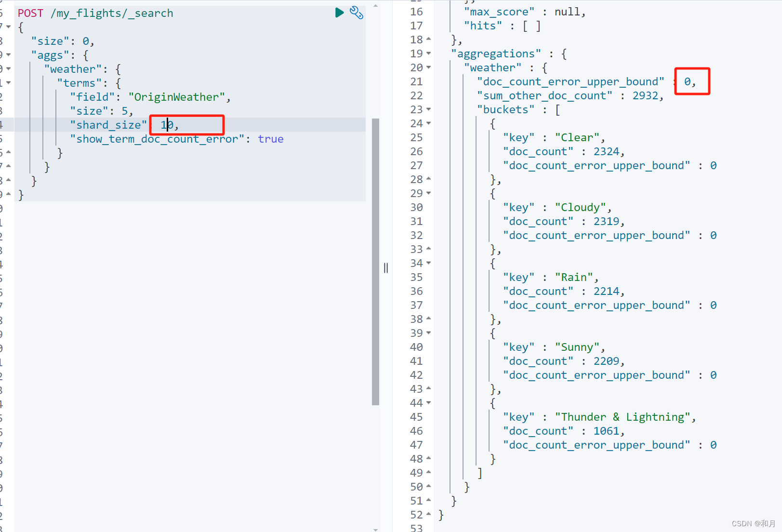This screenshot has height=532, width=782.
Task: Click the "hits" empty array in response
Action: 532,26
